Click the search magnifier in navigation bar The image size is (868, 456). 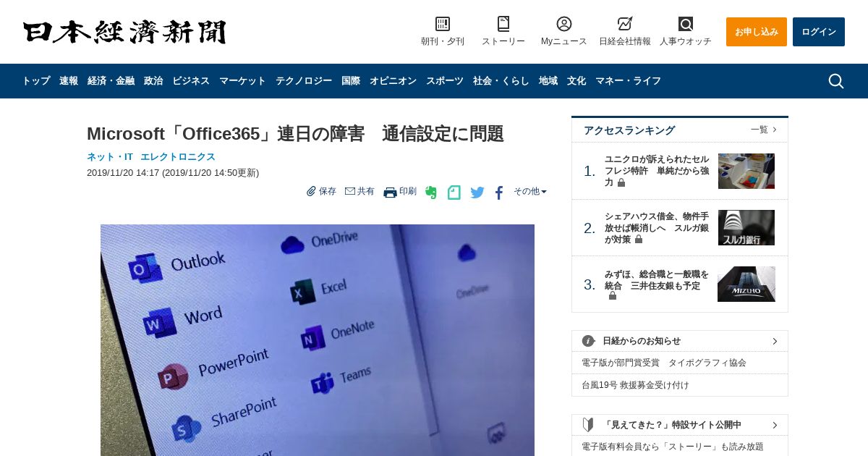836,81
